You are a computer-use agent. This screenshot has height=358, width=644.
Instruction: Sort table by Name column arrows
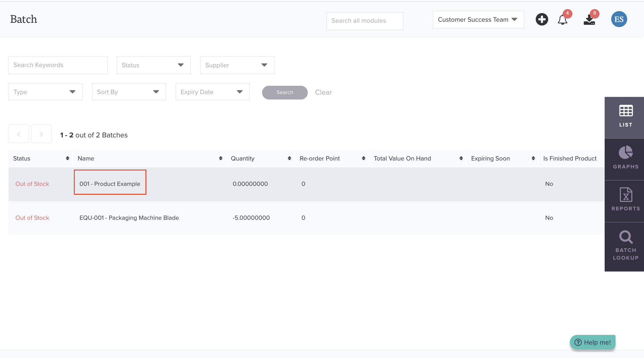pos(220,158)
